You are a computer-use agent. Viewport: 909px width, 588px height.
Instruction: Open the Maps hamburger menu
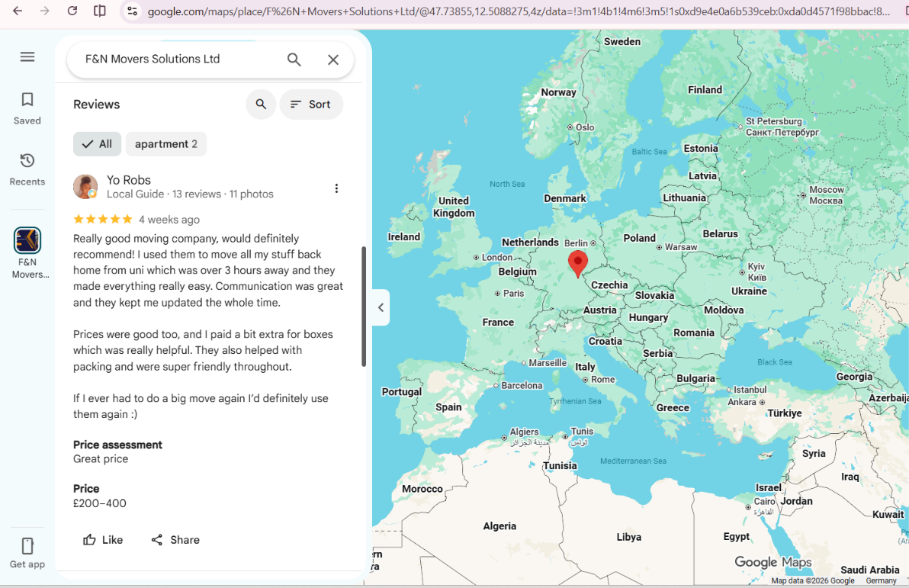tap(27, 57)
